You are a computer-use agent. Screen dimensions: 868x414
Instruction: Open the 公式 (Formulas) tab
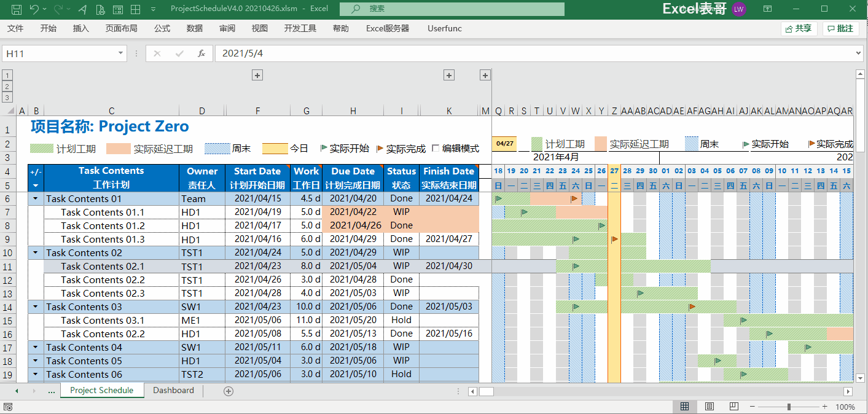[x=162, y=28]
